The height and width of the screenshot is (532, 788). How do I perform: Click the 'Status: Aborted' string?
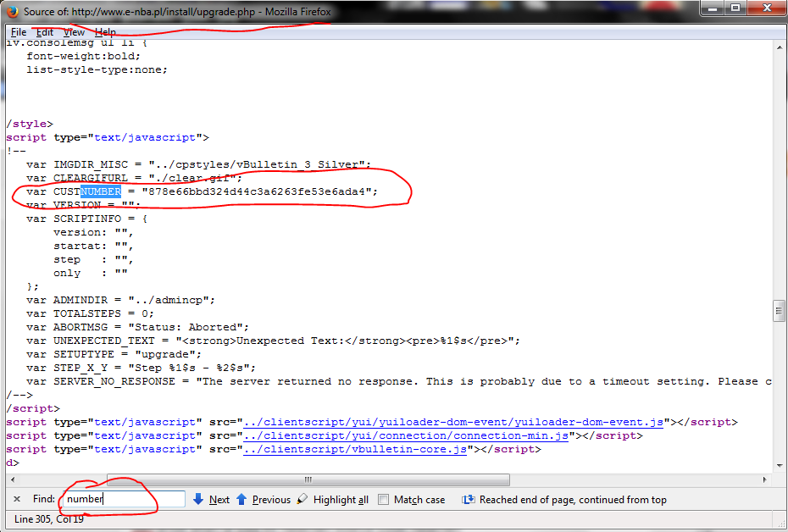(x=186, y=327)
